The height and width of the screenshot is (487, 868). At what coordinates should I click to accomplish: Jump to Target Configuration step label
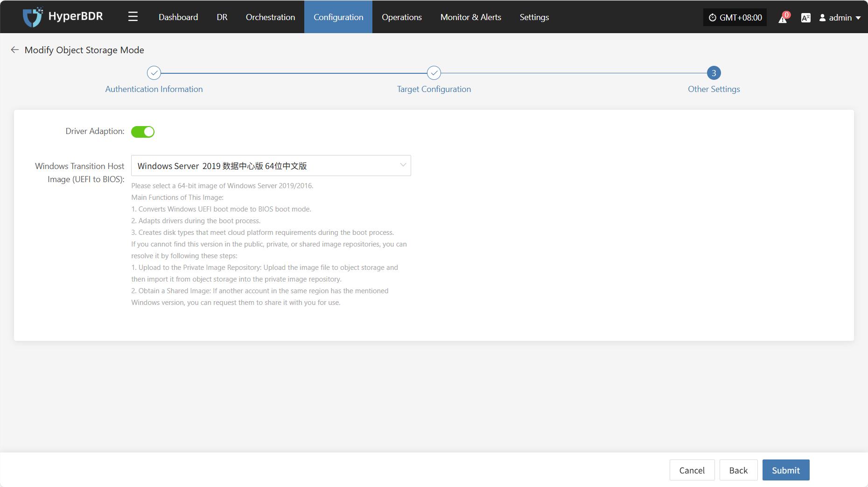434,89
